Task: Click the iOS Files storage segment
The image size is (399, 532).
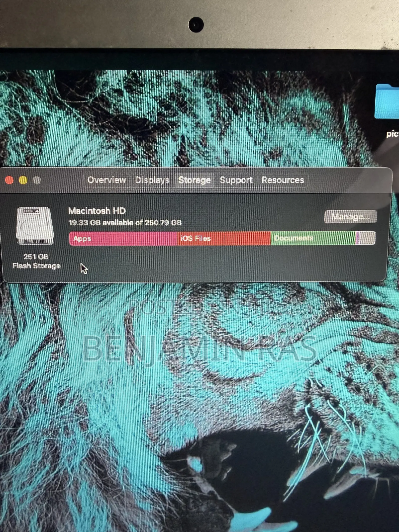Action: click(224, 238)
